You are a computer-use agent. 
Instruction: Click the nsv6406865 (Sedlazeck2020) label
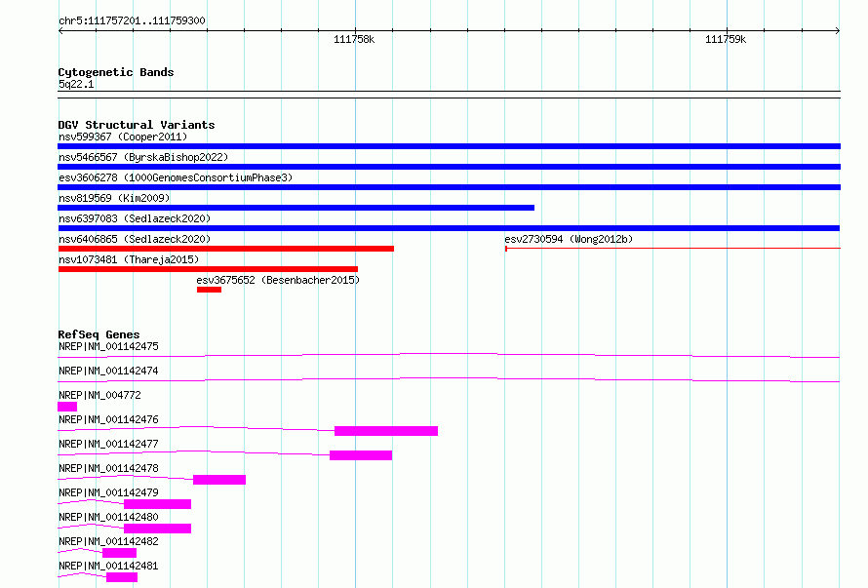pos(135,239)
